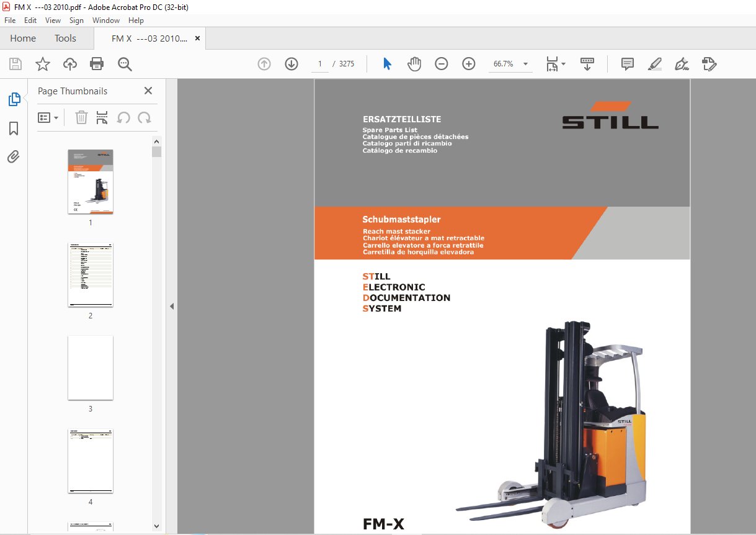Open Page Thumbnails sidebar icon
The image size is (756, 535).
tap(14, 99)
